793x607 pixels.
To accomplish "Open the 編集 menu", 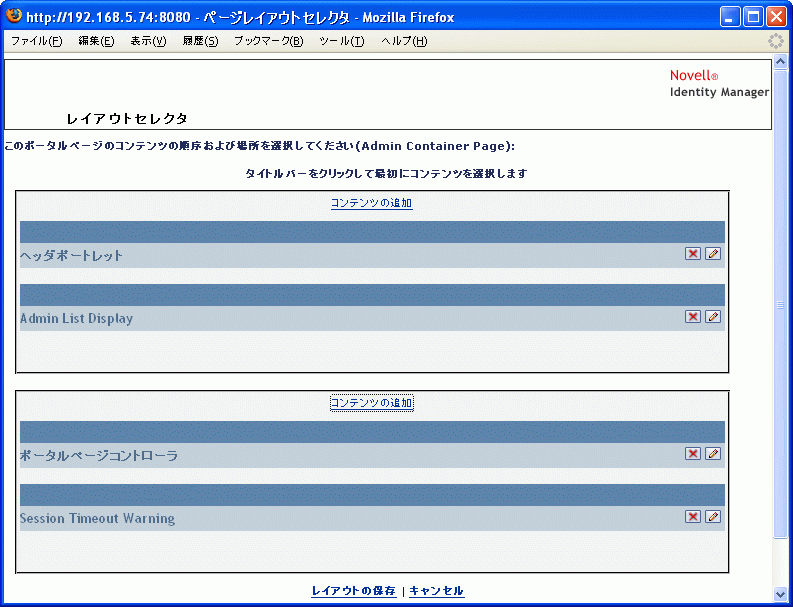I will [x=96, y=41].
